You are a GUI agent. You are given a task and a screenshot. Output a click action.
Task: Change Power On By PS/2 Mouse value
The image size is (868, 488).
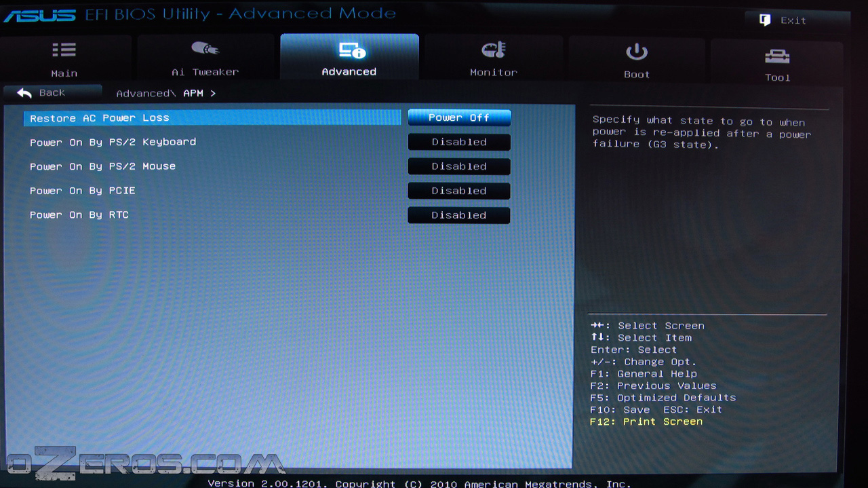tap(459, 166)
